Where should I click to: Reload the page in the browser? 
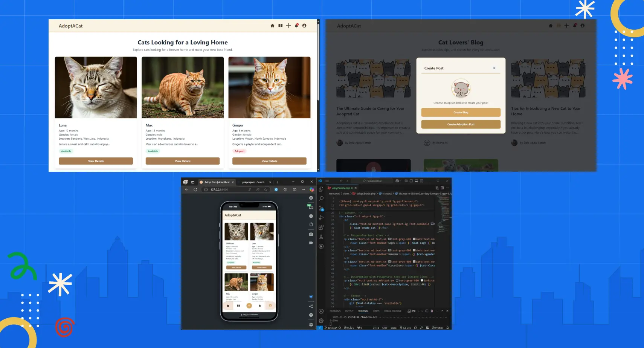[x=195, y=189]
